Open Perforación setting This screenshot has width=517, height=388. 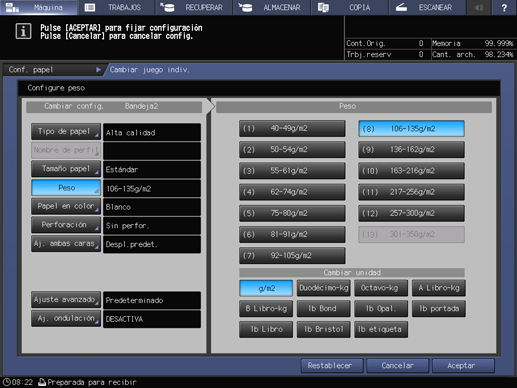66,225
